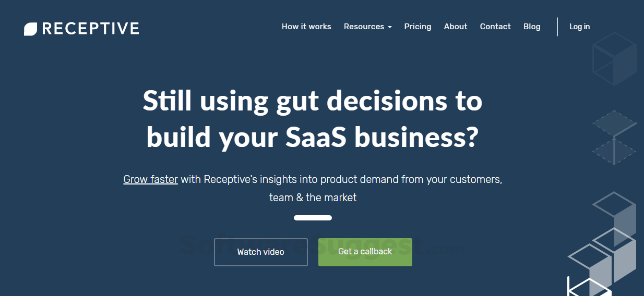Click the Receptive leaf logo icon

click(x=31, y=29)
